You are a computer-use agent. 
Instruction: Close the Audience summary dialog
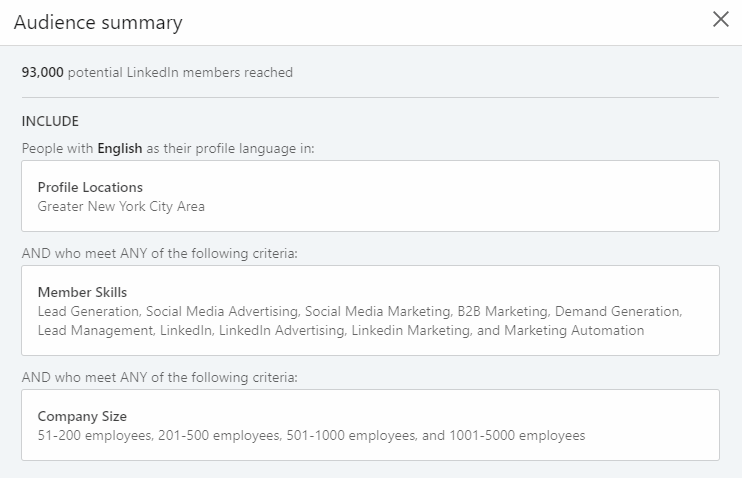pyautogui.click(x=720, y=20)
